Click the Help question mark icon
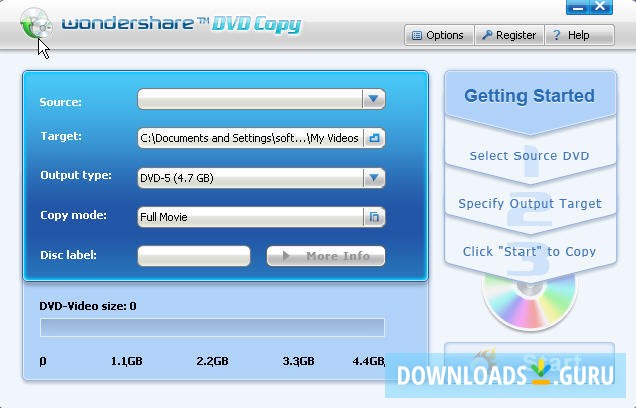 tap(557, 35)
